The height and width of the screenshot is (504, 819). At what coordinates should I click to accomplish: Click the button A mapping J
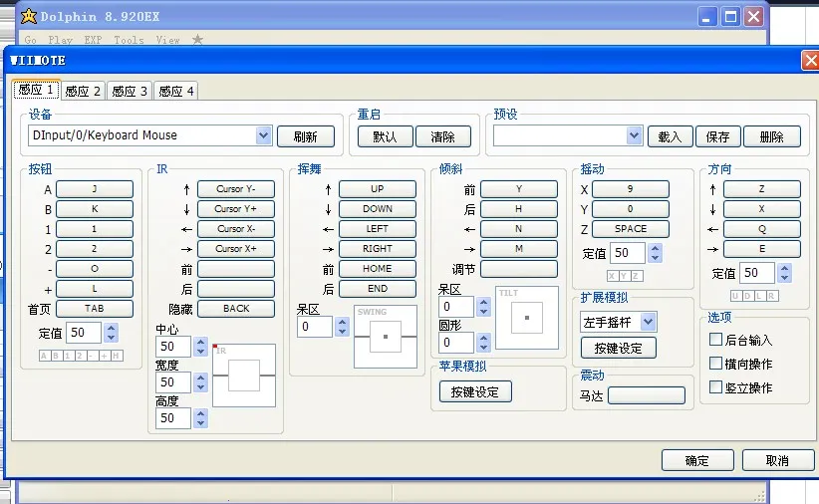(95, 189)
